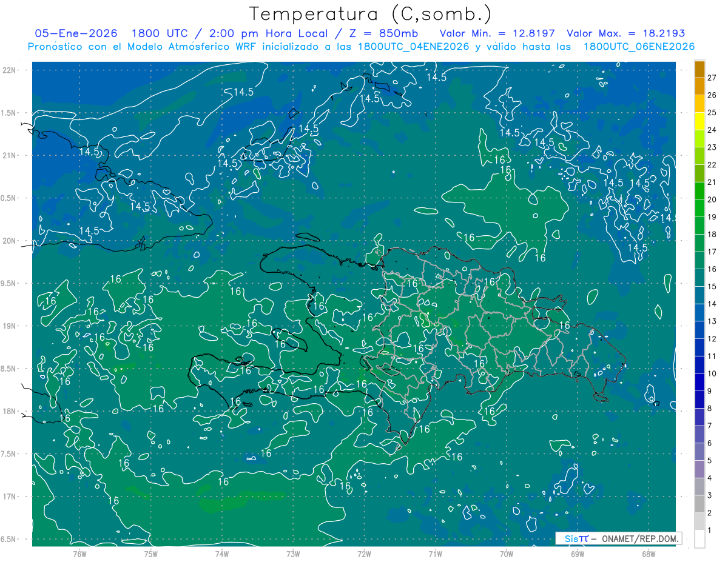Click the '73W' longitude axis label
The height and width of the screenshot is (562, 728).
point(293,554)
